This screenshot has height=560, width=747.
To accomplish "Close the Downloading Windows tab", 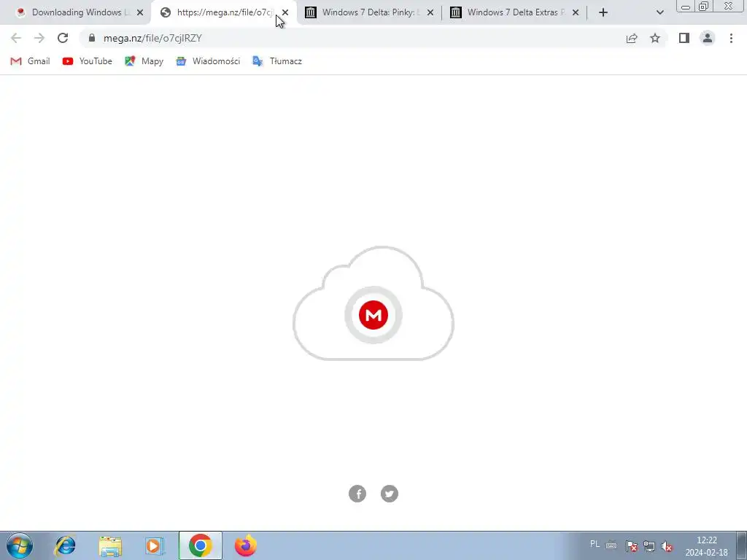I will tap(139, 12).
